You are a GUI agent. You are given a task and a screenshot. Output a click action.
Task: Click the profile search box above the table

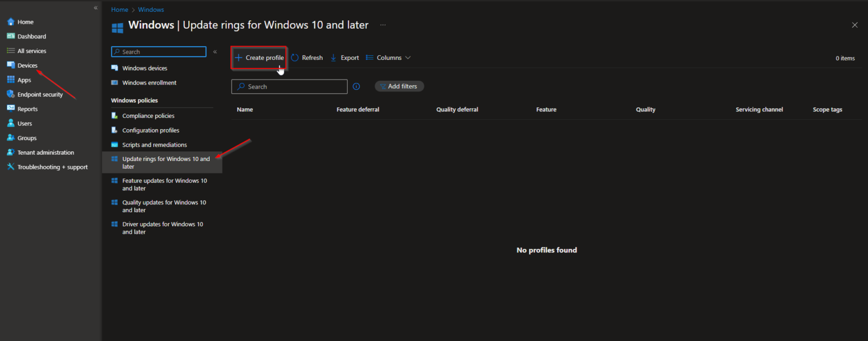289,86
